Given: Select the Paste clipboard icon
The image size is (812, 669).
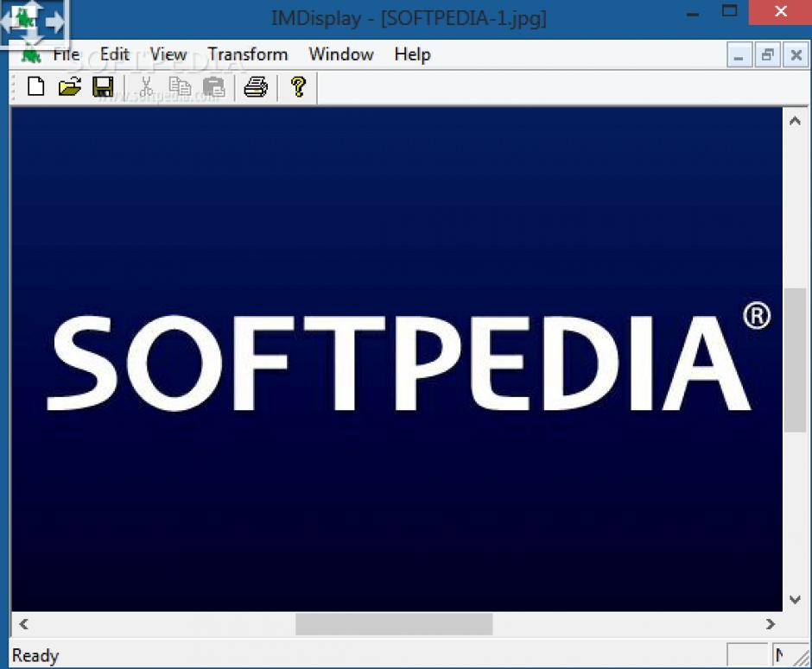Looking at the screenshot, I should [213, 86].
